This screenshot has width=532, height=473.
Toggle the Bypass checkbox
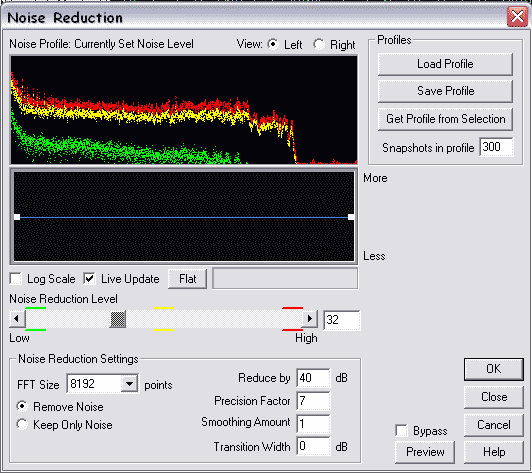pos(402,431)
